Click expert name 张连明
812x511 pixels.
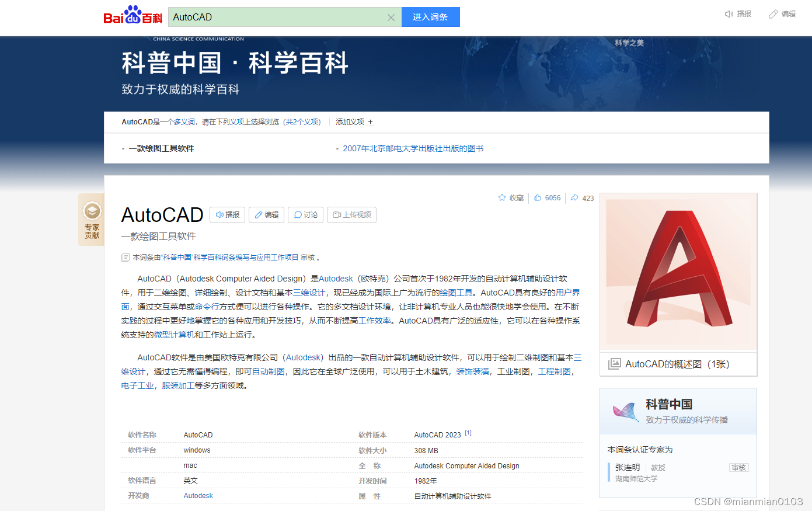(628, 468)
